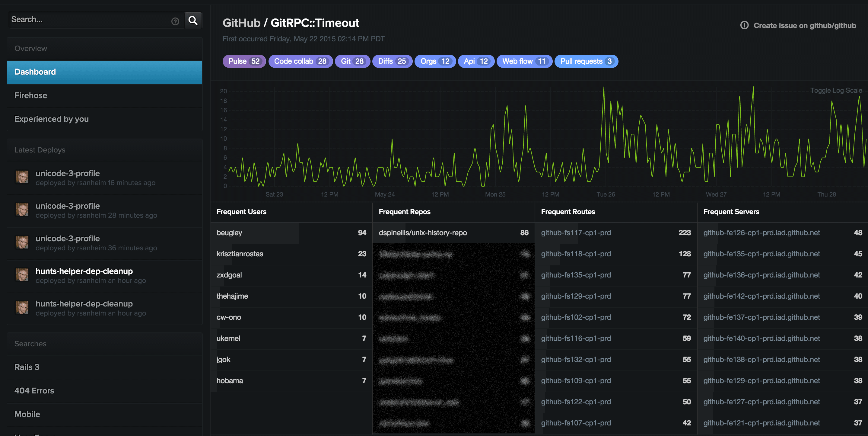Viewport: 868px width, 436px height.
Task: Open the Rails 3 saved search
Action: coord(27,367)
